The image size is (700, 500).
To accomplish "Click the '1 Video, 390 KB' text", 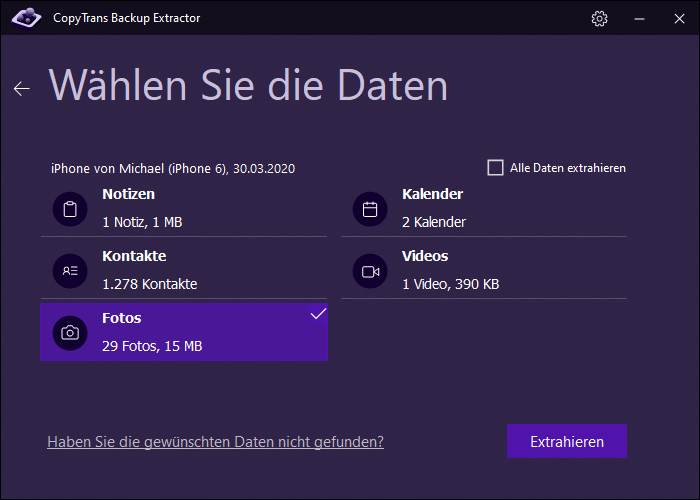I will pyautogui.click(x=450, y=284).
